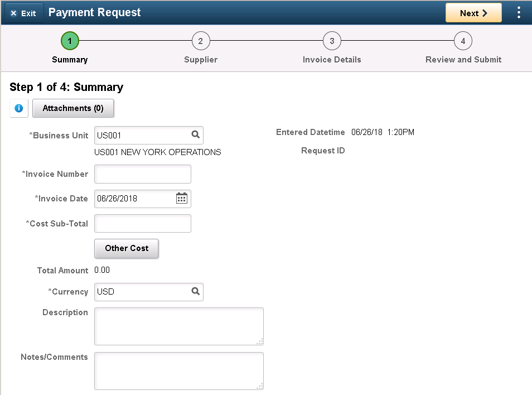Select the Business Unit text box

click(141, 135)
